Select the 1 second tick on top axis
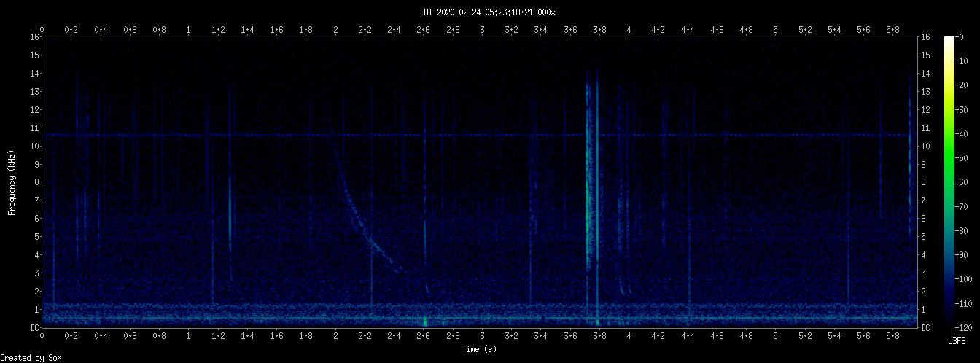 (x=189, y=30)
